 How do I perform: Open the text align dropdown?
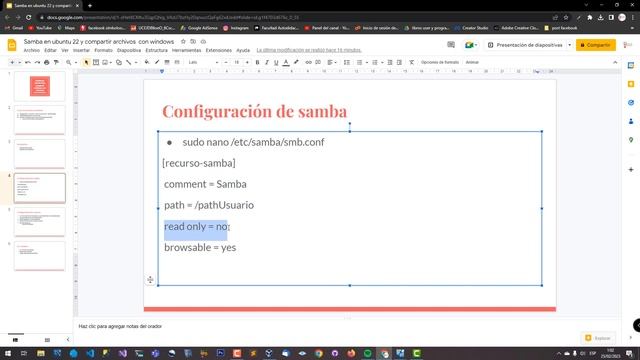(332, 62)
